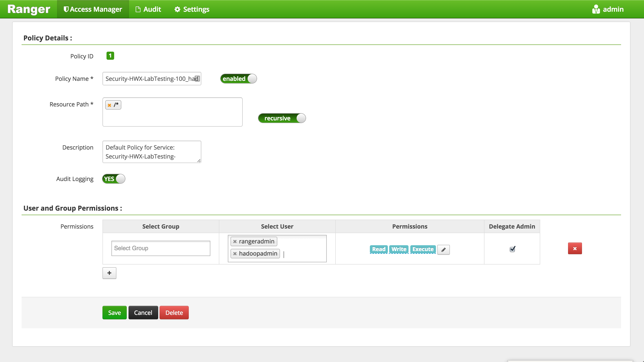Save the policy
Viewport: 644px width, 362px height.
pos(115,313)
